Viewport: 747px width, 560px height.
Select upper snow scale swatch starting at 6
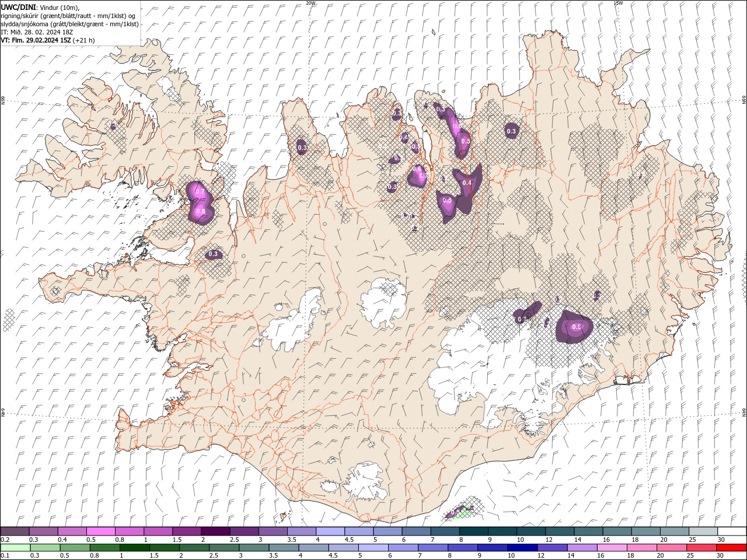[x=416, y=531]
